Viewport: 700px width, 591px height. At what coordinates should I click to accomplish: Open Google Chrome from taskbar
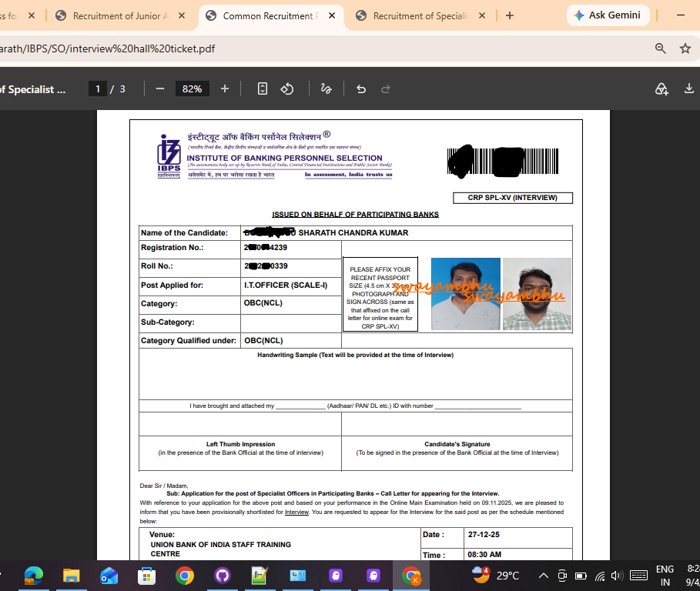(184, 576)
